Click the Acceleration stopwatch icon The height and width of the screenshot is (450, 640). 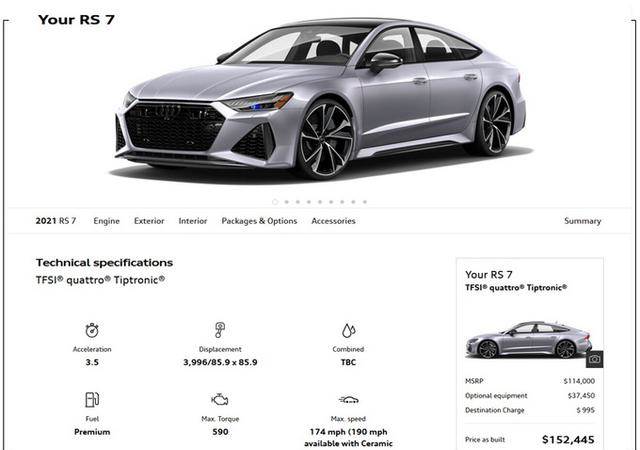92,330
